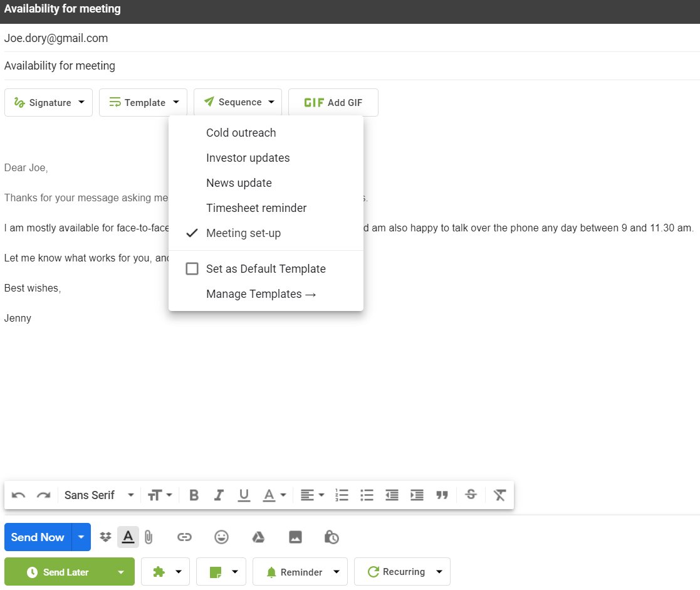Apply block quote formatting
The image size is (700, 590).
click(442, 495)
